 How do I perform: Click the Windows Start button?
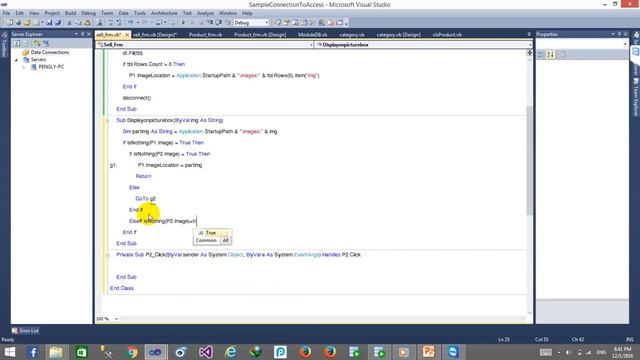10,352
